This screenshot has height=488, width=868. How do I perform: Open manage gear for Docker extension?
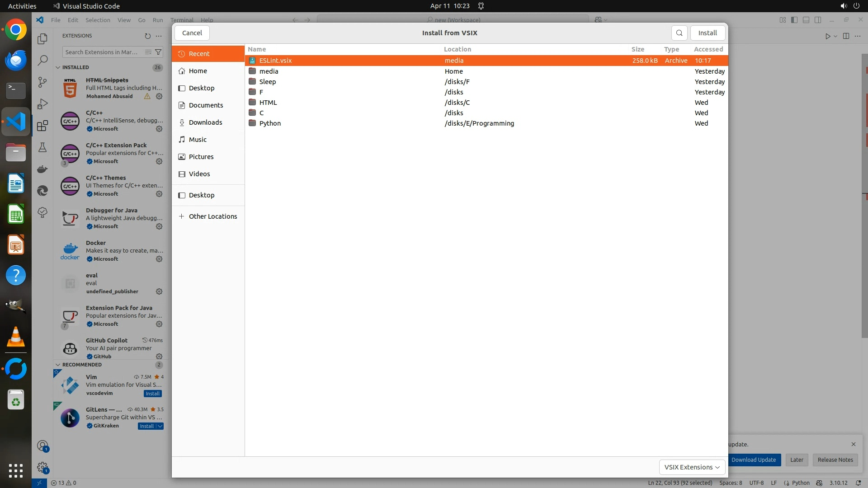pyautogui.click(x=159, y=259)
